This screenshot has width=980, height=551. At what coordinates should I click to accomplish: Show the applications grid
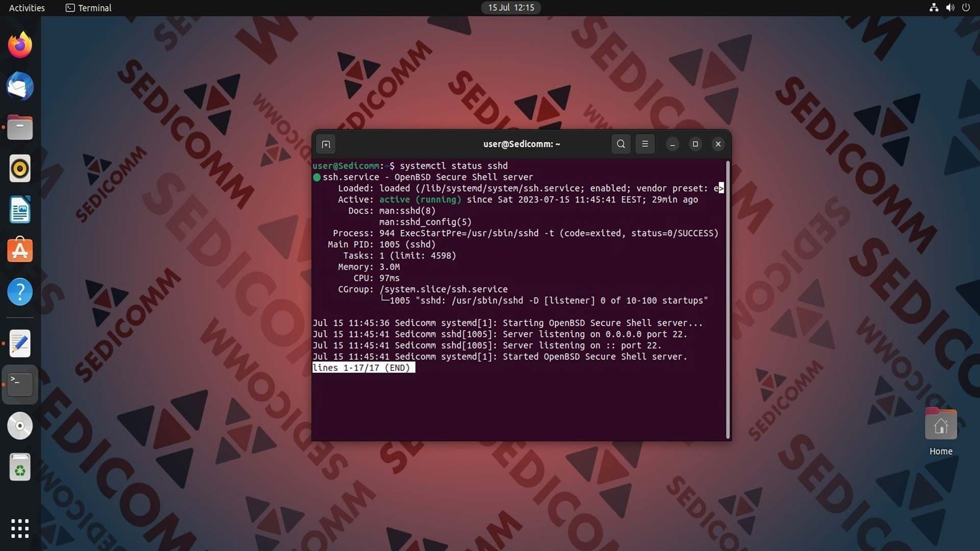[20, 529]
